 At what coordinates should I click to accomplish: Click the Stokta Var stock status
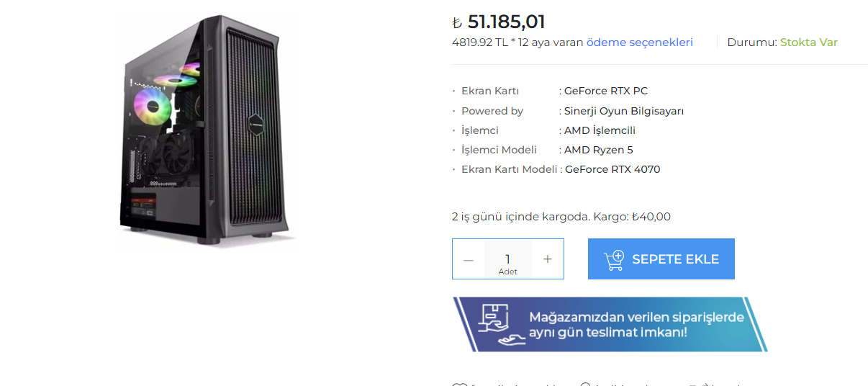point(809,42)
